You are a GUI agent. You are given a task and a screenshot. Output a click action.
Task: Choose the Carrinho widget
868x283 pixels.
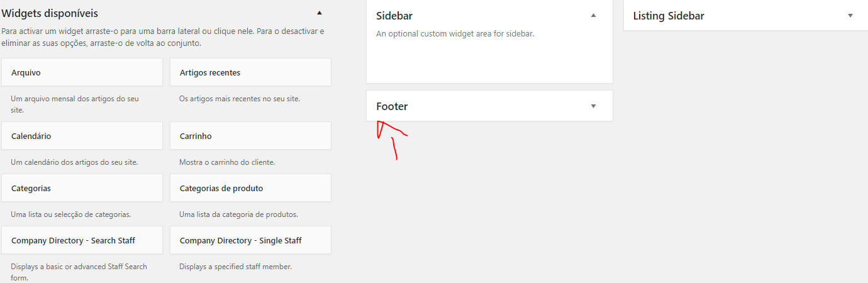250,136
